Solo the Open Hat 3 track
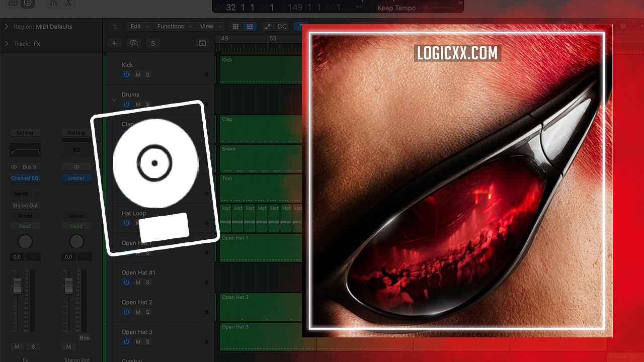 click(x=147, y=342)
